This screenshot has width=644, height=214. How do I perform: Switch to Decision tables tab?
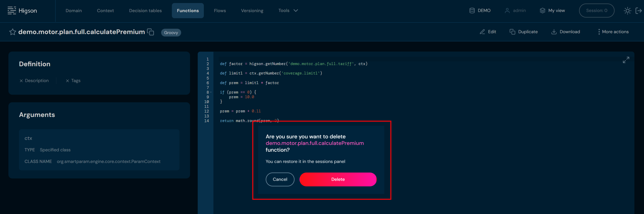[145, 11]
